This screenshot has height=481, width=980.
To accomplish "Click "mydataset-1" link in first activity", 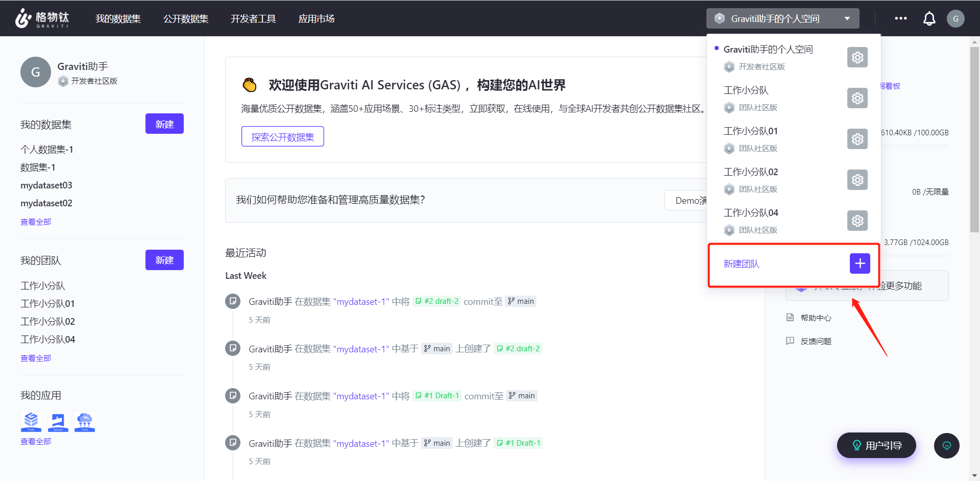I will coord(361,302).
